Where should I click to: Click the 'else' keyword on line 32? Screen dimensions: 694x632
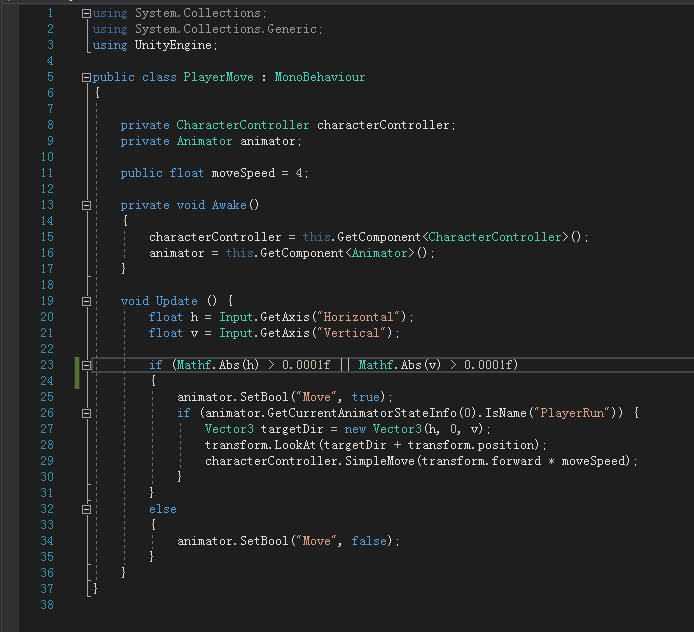click(x=162, y=509)
